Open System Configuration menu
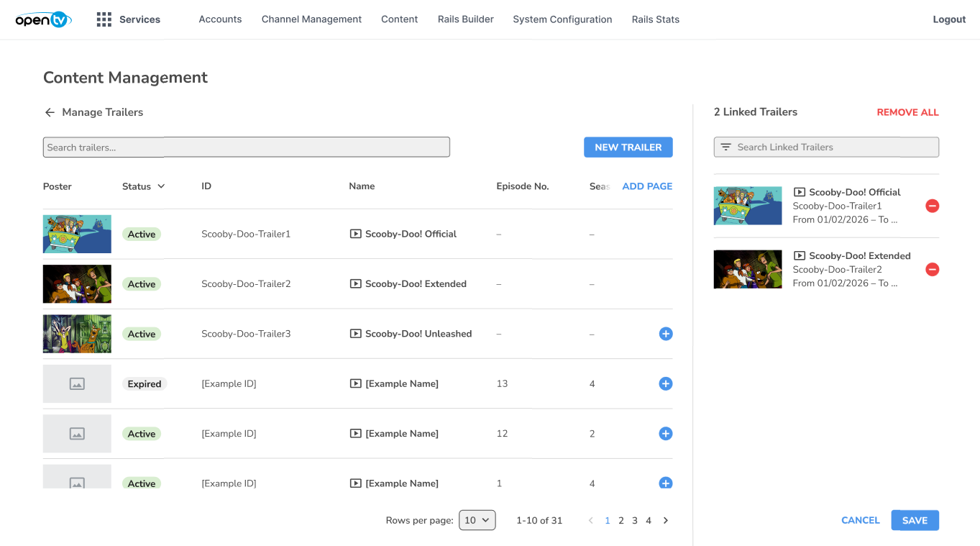 (x=562, y=19)
